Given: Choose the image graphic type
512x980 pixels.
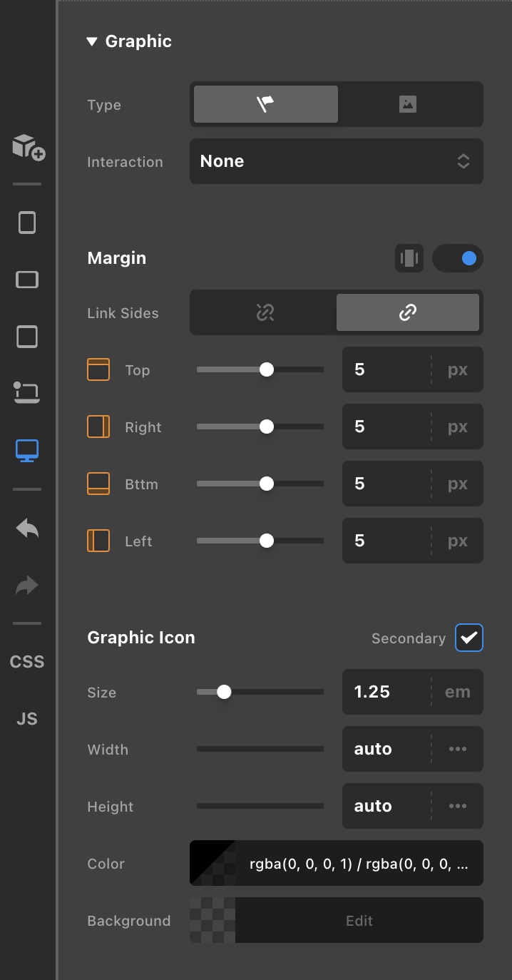Looking at the screenshot, I should pos(407,104).
